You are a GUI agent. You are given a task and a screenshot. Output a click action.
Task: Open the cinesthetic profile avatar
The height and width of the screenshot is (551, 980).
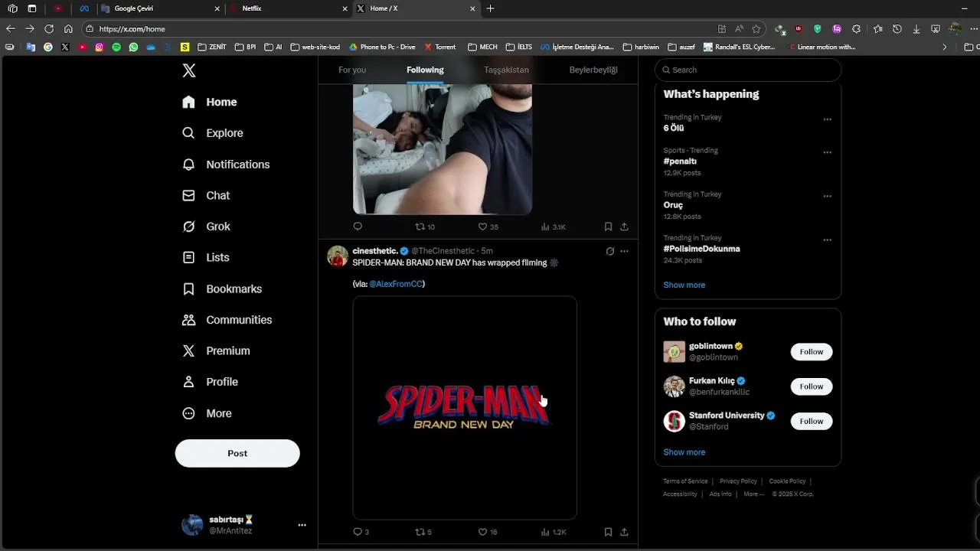point(338,256)
